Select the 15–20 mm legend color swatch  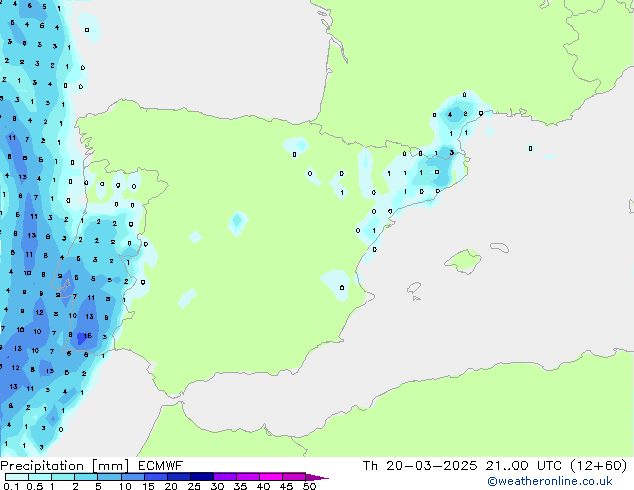[156, 477]
